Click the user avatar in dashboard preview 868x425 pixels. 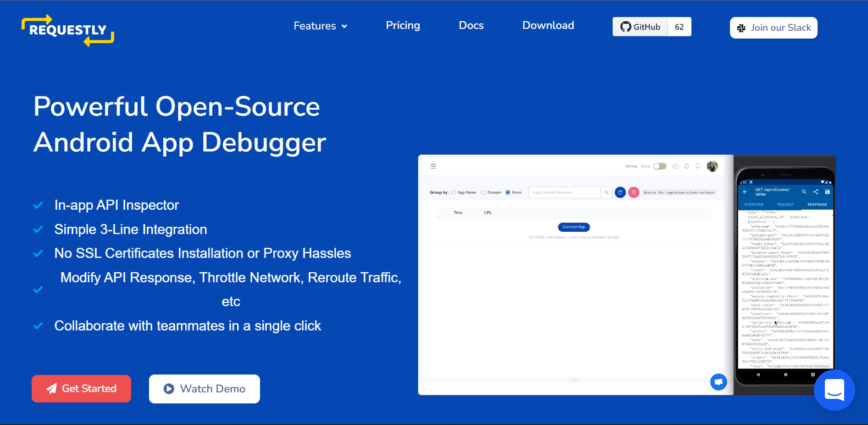[x=712, y=166]
